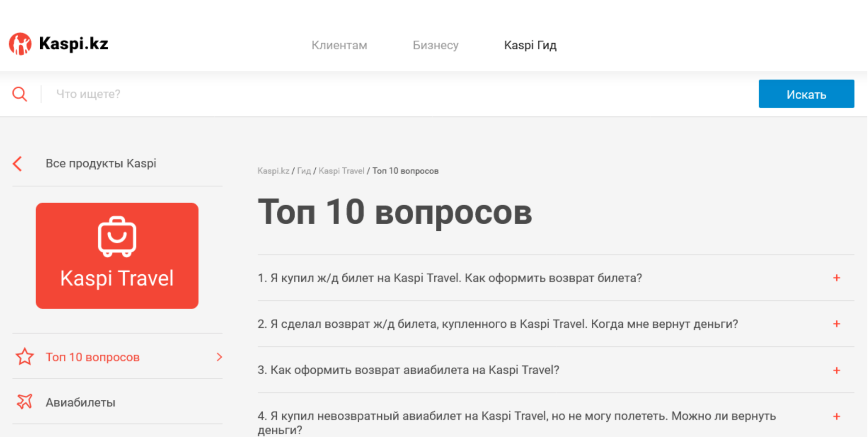This screenshot has height=438, width=868.
Task: Go to Все продукты Kaspi
Action: click(x=101, y=164)
